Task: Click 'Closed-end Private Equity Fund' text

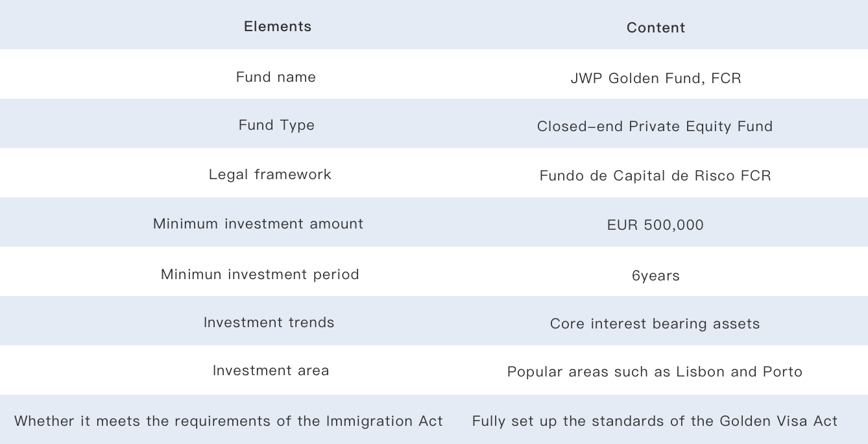Action: [x=655, y=127]
